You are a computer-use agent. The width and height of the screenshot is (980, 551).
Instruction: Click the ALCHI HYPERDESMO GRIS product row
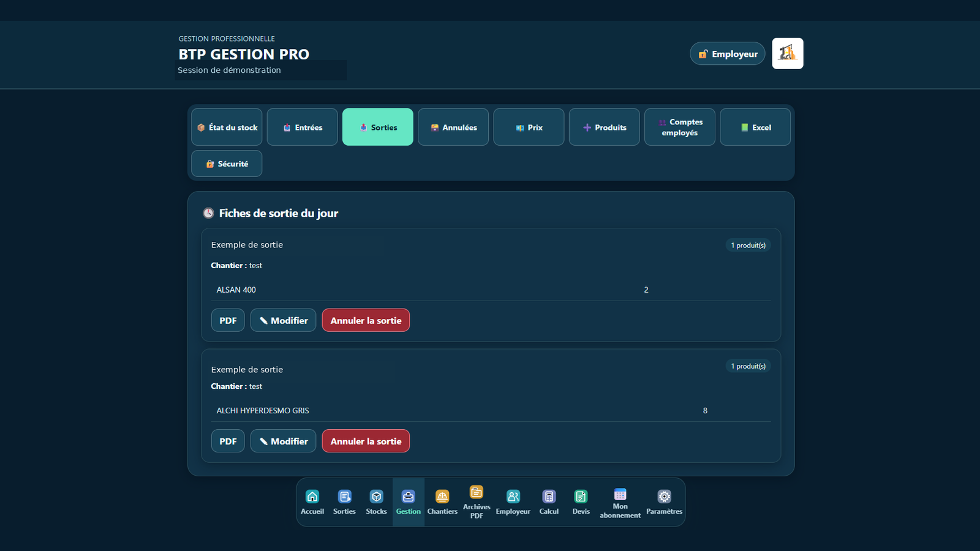tap(491, 410)
